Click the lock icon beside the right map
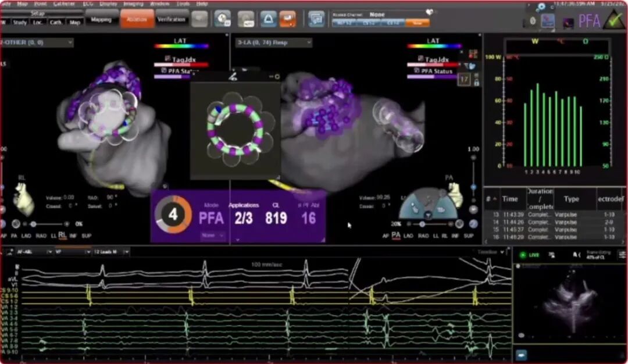This screenshot has width=628, height=364. click(477, 83)
